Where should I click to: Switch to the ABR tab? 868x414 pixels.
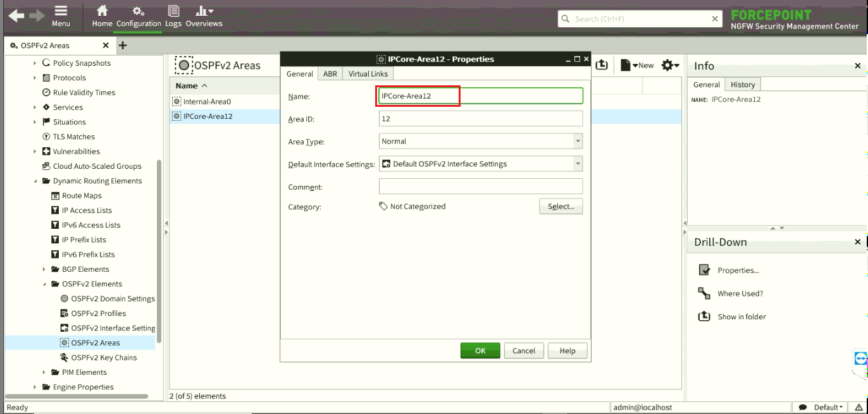point(330,74)
